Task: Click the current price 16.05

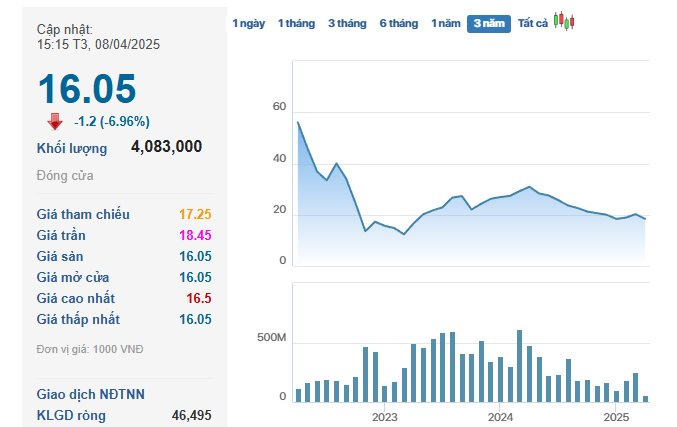Action: click(x=87, y=89)
